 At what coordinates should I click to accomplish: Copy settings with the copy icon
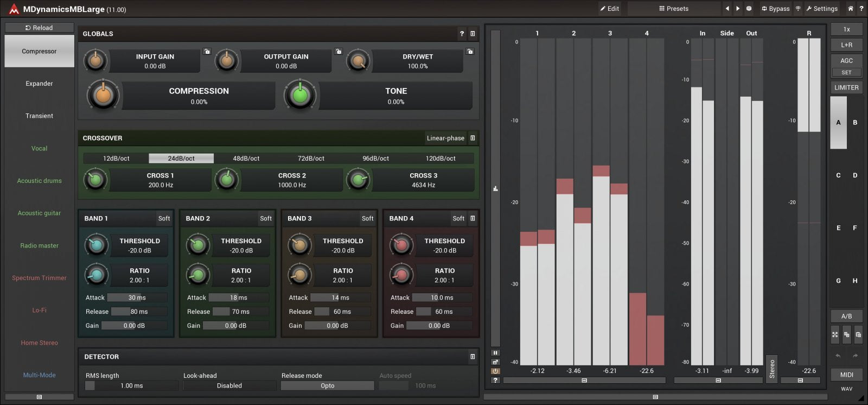(x=846, y=335)
